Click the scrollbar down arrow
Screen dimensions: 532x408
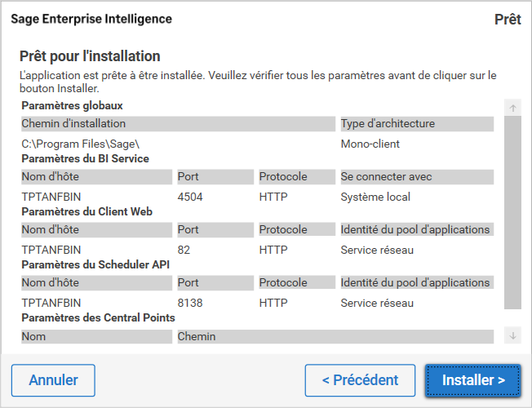point(512,335)
